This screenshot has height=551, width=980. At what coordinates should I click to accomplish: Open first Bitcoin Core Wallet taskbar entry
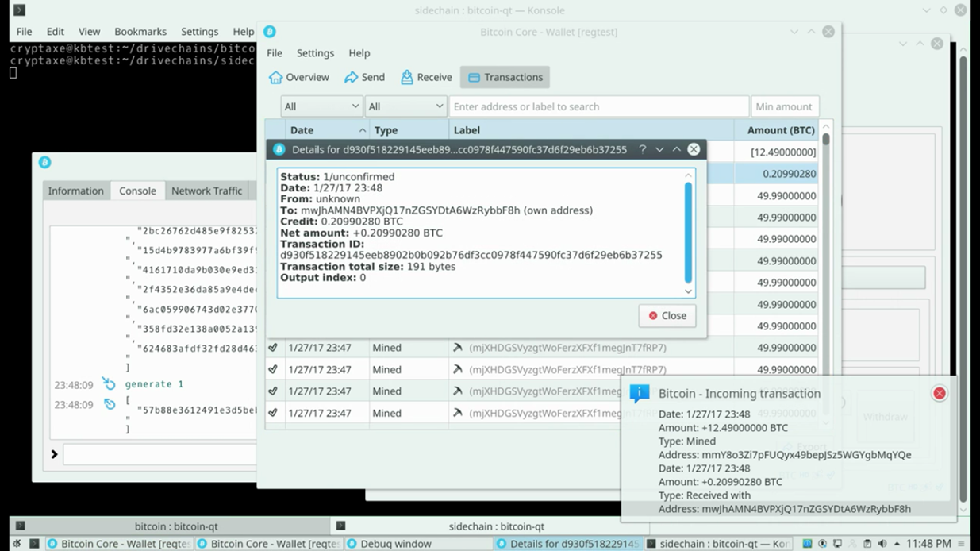[x=119, y=544]
